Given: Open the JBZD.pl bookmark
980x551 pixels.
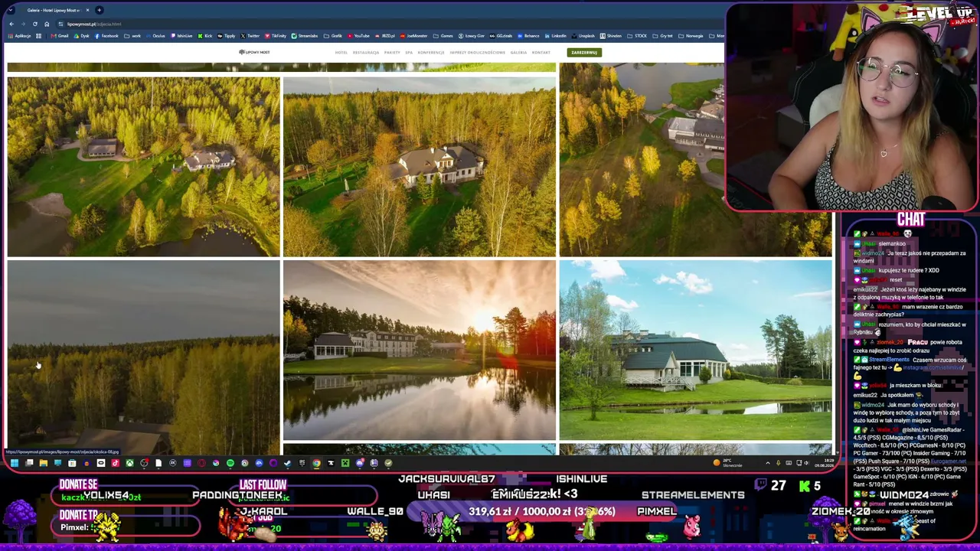Looking at the screenshot, I should pos(384,36).
